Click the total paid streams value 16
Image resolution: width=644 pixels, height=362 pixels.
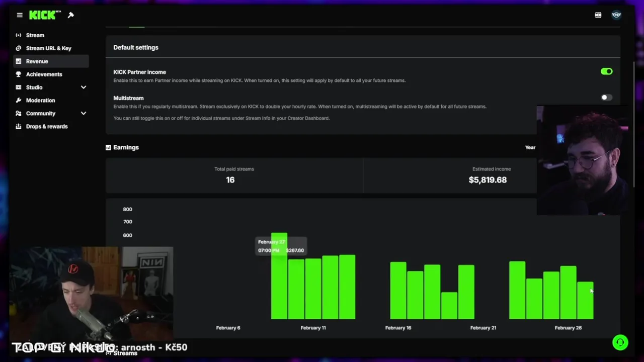coord(230,180)
